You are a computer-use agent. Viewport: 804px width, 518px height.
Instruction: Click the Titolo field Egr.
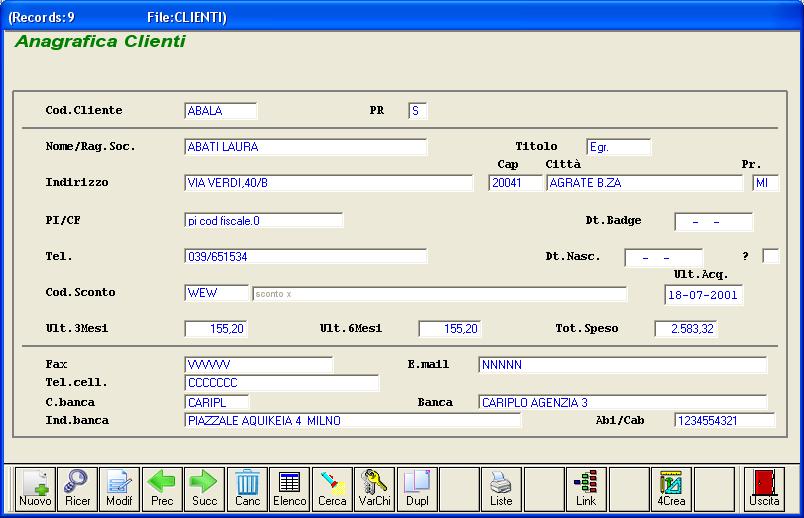pos(618,147)
